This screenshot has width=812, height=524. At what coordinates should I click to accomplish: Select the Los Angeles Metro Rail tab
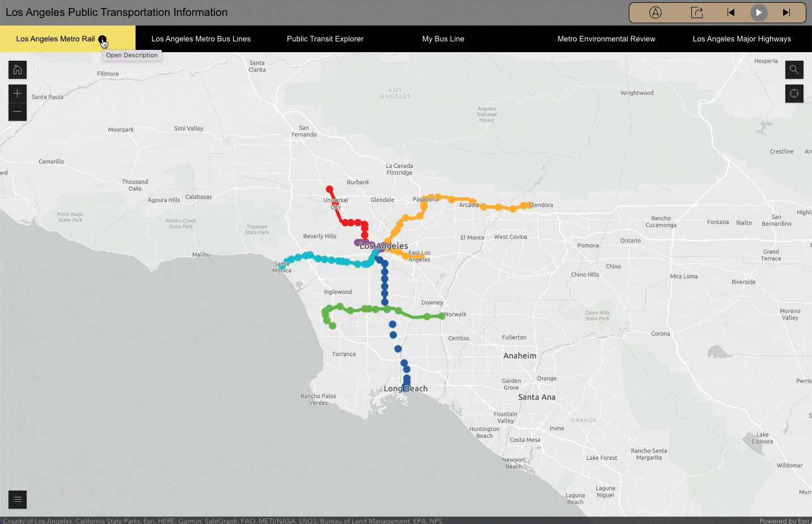(x=67, y=39)
